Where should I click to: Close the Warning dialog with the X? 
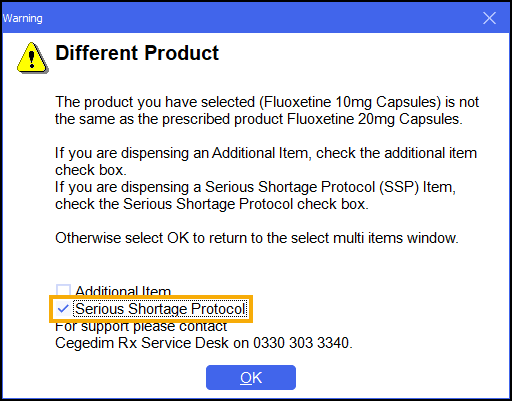[x=489, y=18]
